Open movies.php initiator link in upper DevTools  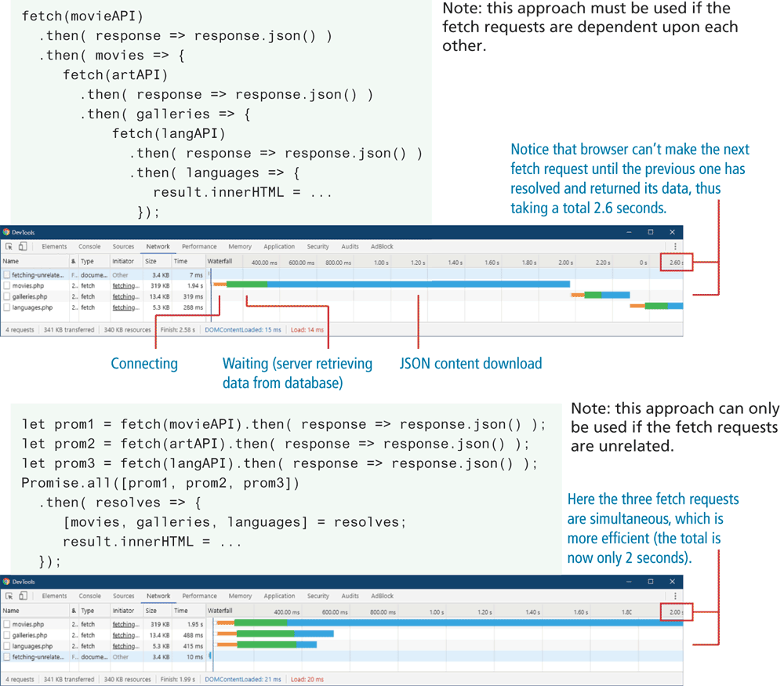pos(125,286)
